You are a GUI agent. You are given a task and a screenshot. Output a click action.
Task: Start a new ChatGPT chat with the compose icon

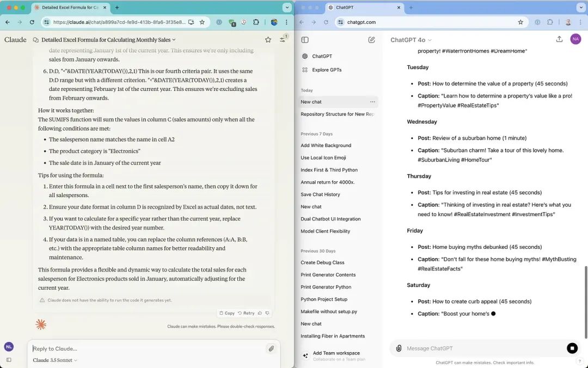click(371, 40)
